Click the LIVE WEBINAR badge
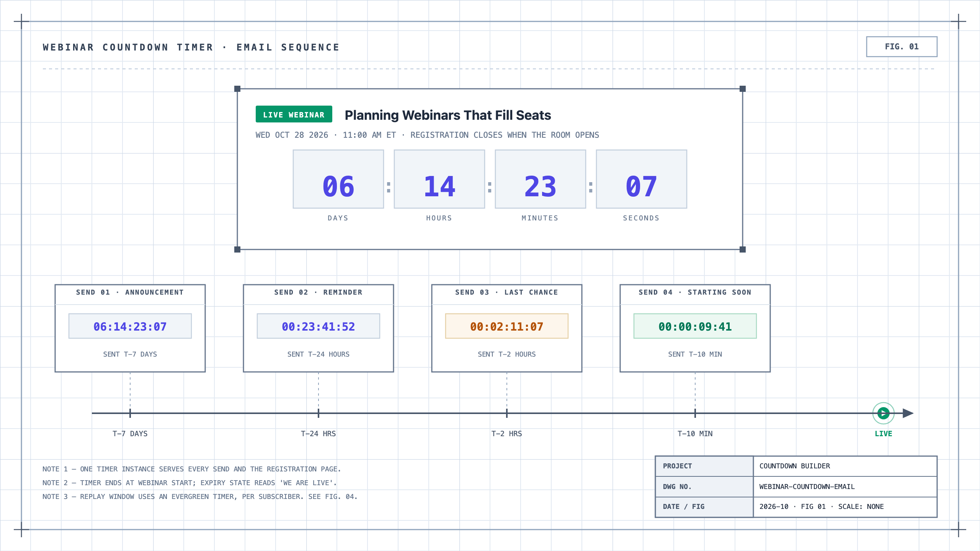 click(294, 114)
